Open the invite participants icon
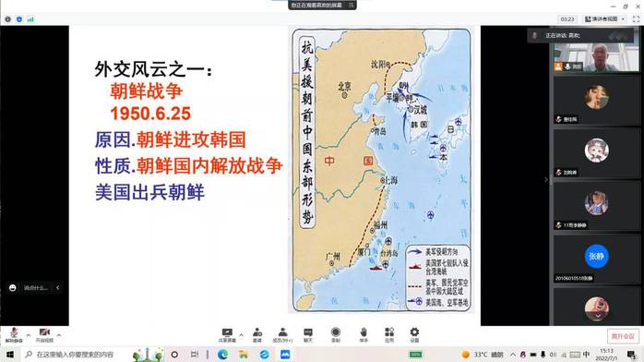 [x=257, y=335]
